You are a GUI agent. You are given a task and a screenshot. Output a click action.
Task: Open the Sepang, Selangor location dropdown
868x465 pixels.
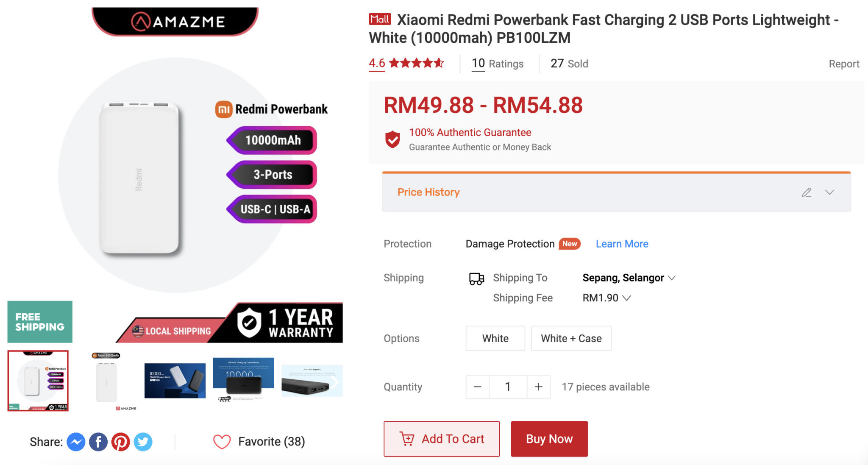click(629, 278)
